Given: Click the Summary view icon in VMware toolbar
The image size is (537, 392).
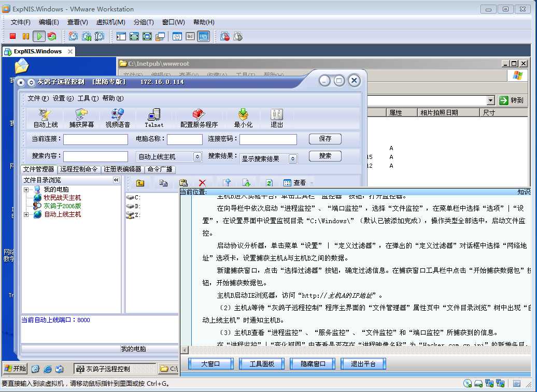Looking at the screenshot, I should point(177,36).
